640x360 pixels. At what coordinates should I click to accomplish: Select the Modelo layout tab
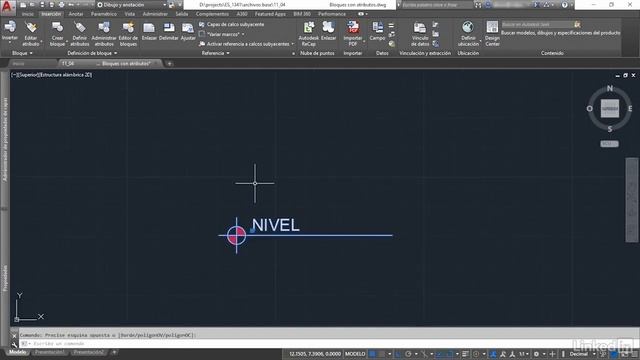pyautogui.click(x=18, y=352)
